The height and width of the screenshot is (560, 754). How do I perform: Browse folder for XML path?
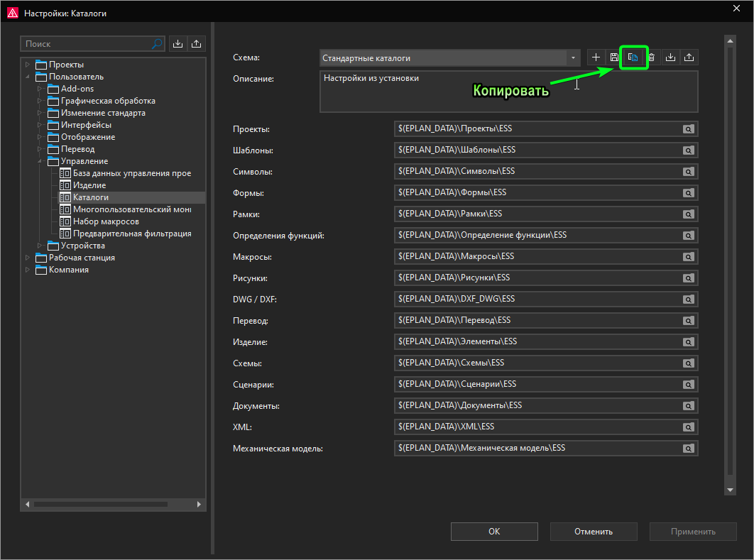(x=689, y=427)
